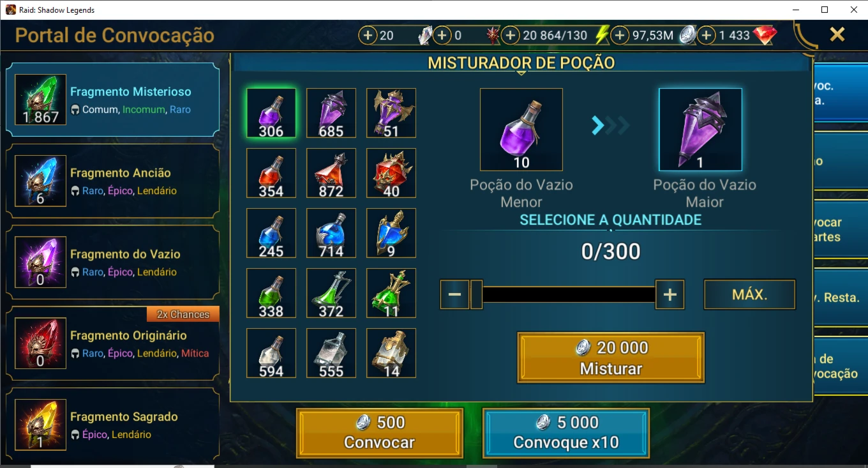Select the Fragmento Sagrado tab
The width and height of the screenshot is (868, 468).
pos(112,425)
